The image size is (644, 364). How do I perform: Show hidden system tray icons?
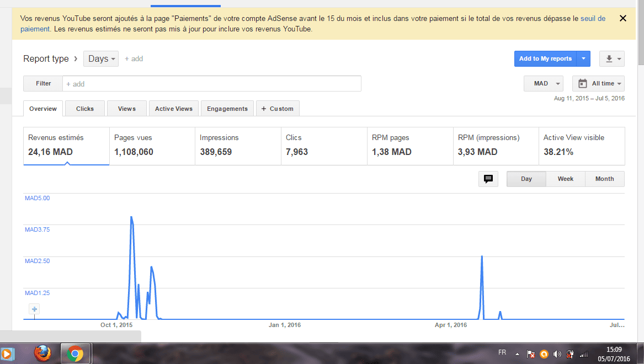pyautogui.click(x=518, y=354)
